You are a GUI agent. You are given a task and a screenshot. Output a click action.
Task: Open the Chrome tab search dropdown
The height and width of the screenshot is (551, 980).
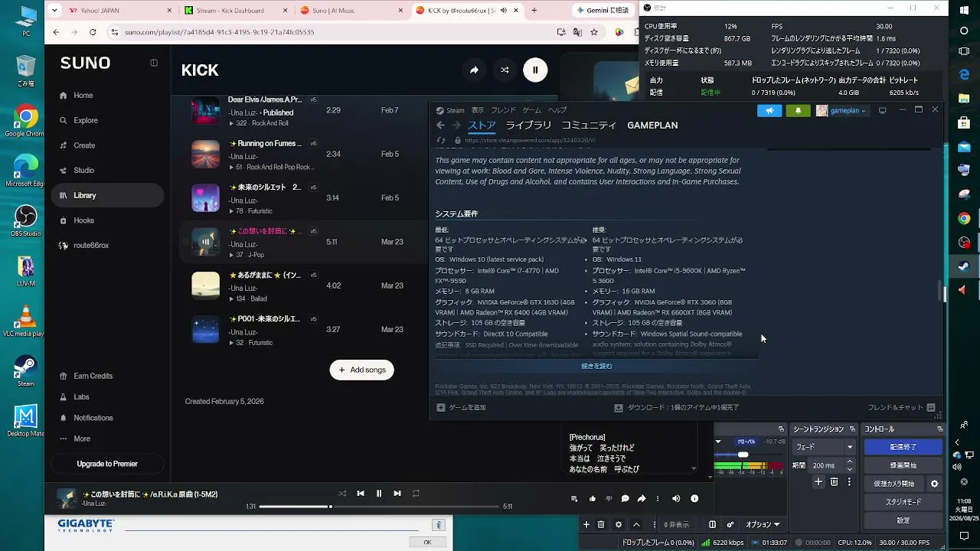tap(53, 11)
